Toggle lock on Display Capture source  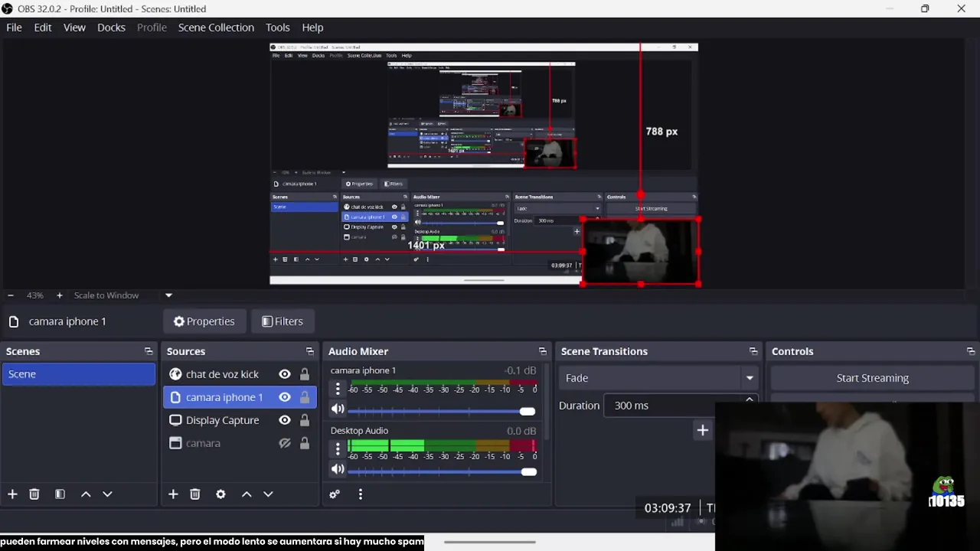(305, 420)
